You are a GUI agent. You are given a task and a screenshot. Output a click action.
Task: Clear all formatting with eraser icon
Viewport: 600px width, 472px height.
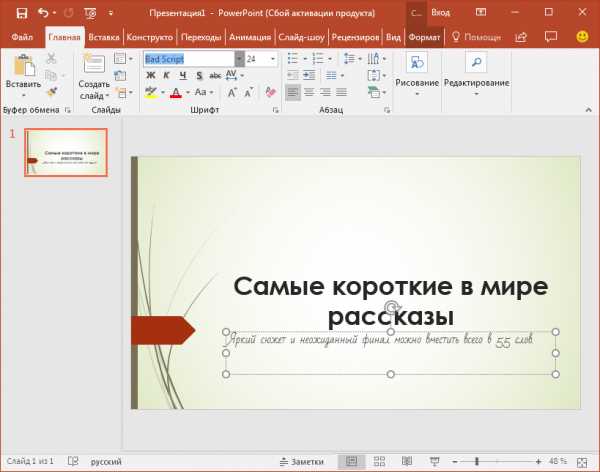click(x=270, y=92)
